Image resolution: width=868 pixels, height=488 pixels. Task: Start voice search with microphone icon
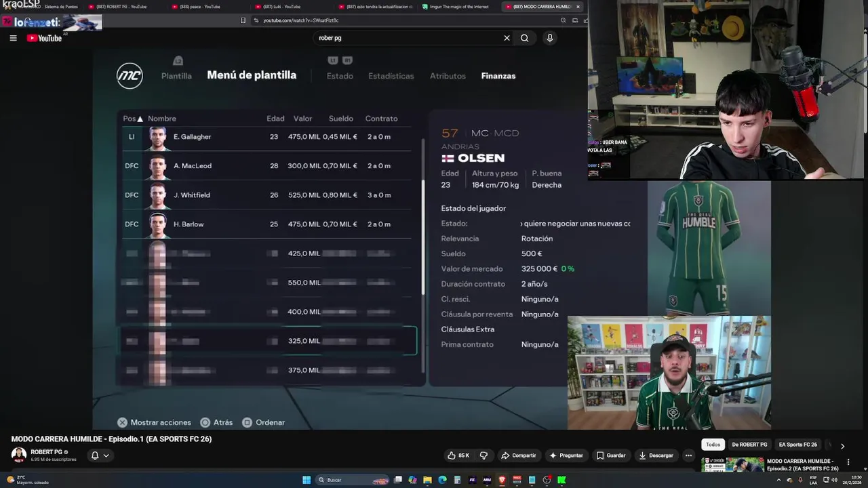point(550,38)
